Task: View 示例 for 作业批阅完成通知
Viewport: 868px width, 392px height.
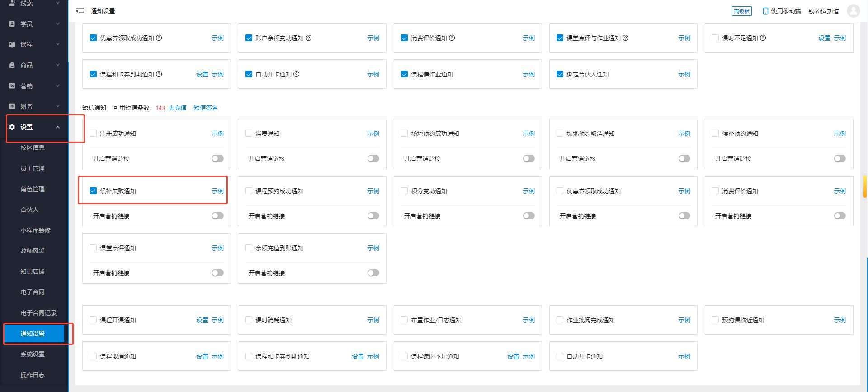Action: coord(684,320)
